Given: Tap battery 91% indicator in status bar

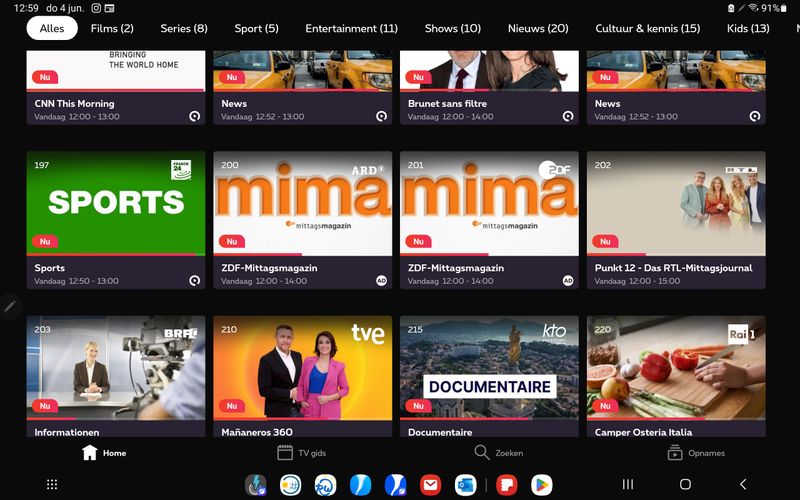Looking at the screenshot, I should point(773,8).
